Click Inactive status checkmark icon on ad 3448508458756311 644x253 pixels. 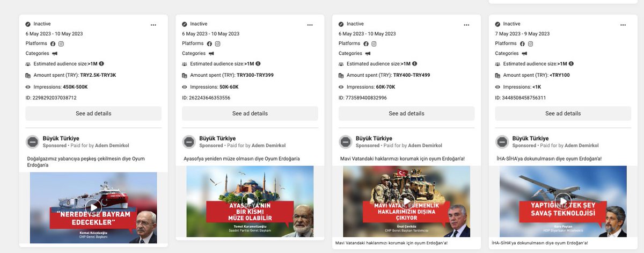coord(497,24)
